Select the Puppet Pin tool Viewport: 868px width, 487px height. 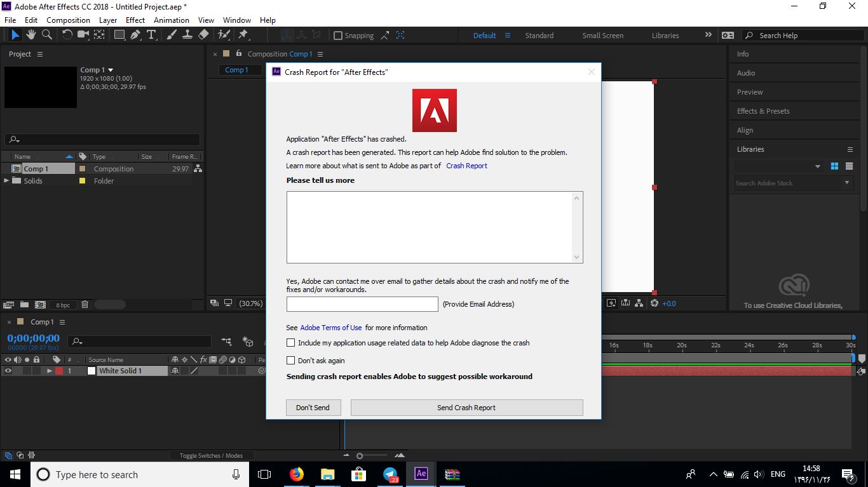[243, 35]
